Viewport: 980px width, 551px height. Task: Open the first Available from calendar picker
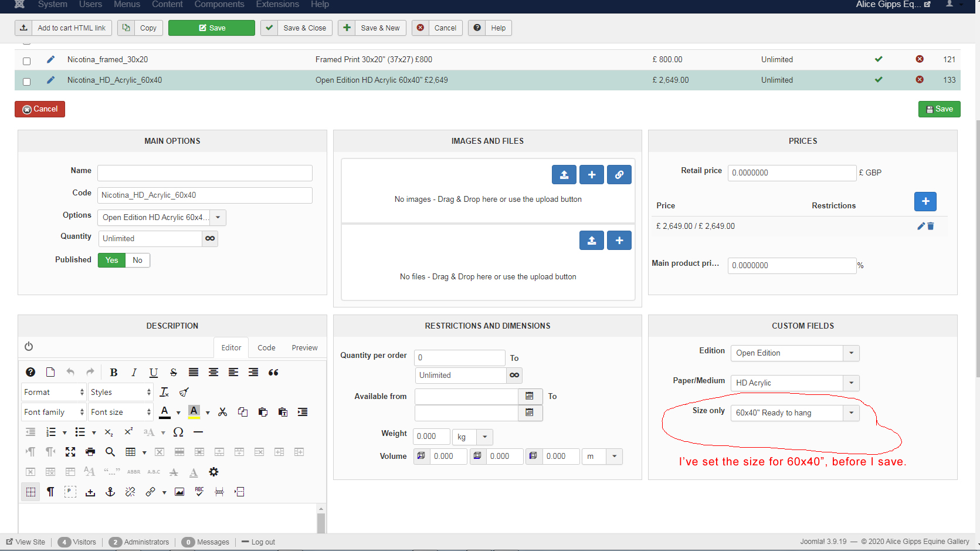(x=530, y=397)
